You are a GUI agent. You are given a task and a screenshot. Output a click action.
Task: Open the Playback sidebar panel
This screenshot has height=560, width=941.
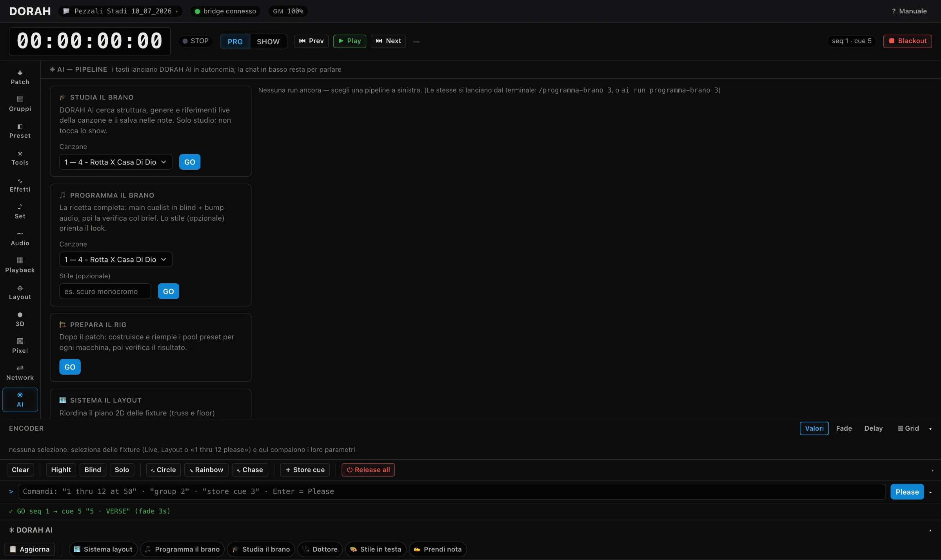20,266
